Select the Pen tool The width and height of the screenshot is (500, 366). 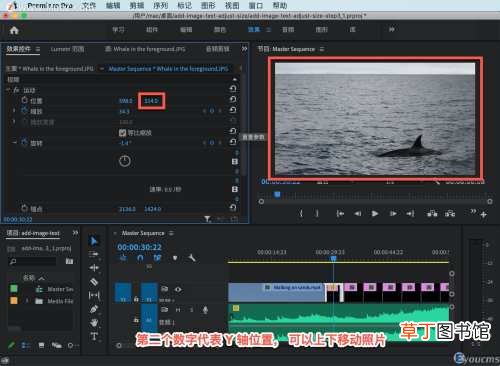(x=94, y=309)
